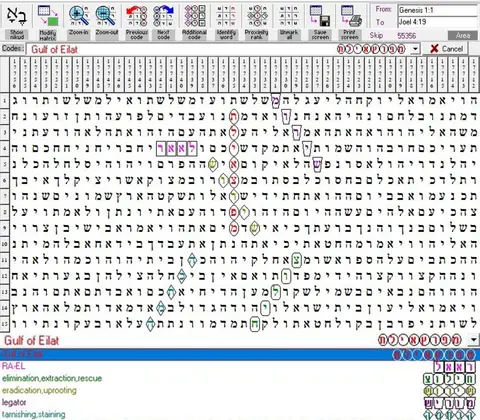Click the Show nikud icon

tap(16, 16)
